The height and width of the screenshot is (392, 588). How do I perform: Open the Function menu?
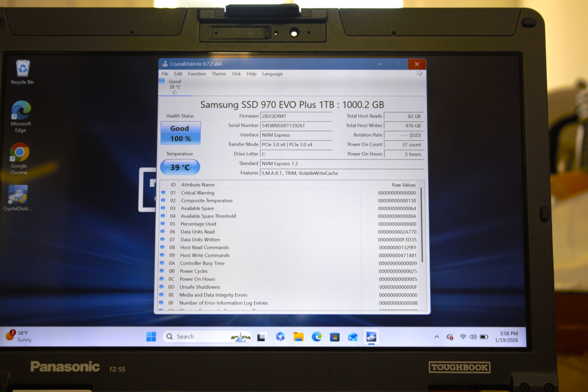(197, 74)
